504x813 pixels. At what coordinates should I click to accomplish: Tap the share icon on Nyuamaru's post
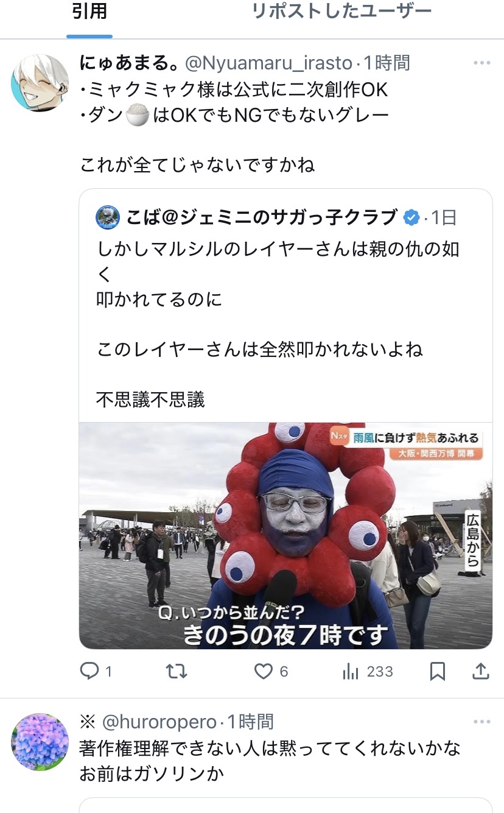481,671
